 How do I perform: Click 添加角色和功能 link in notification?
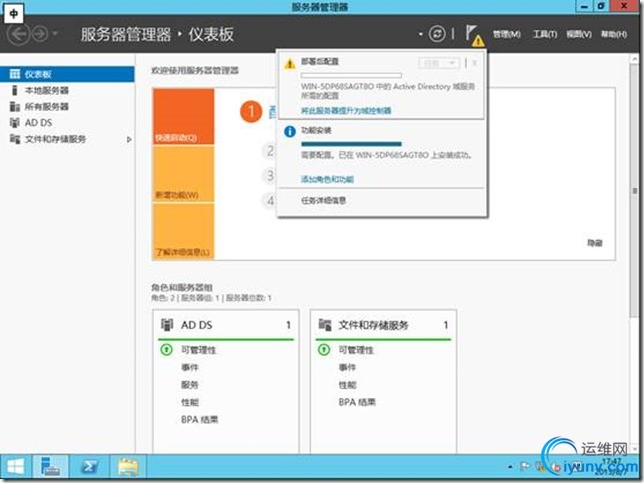[327, 179]
